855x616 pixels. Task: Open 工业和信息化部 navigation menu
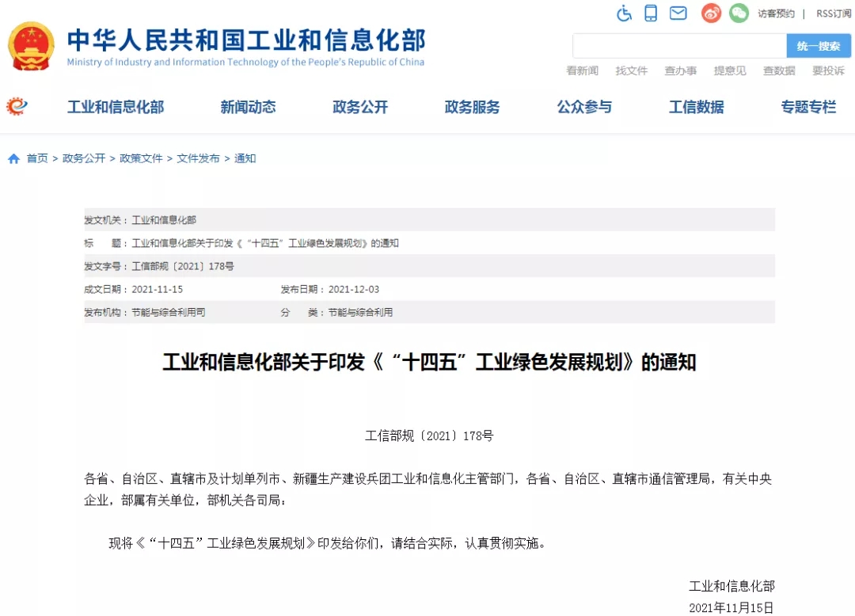[x=116, y=107]
